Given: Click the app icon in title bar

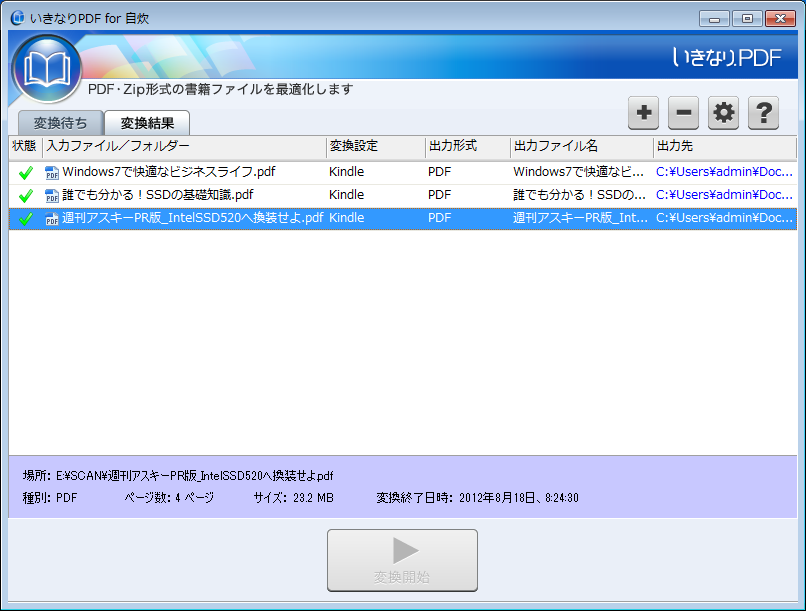Looking at the screenshot, I should click(x=17, y=18).
